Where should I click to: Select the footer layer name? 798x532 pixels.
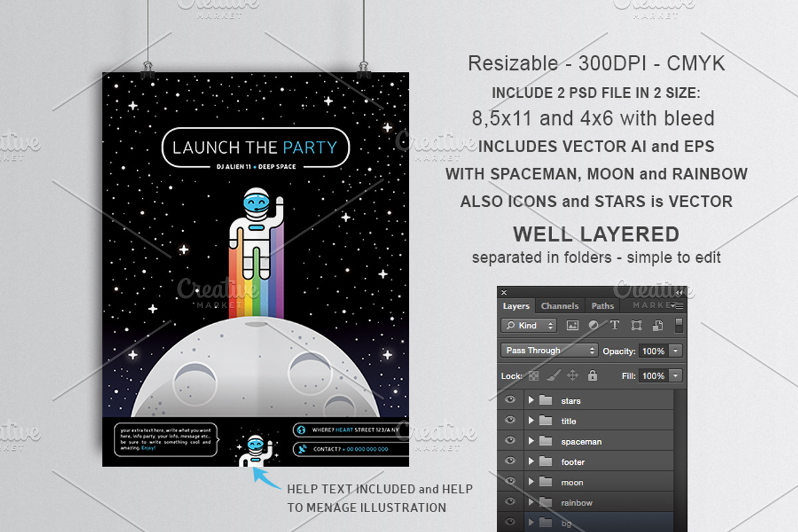573,462
